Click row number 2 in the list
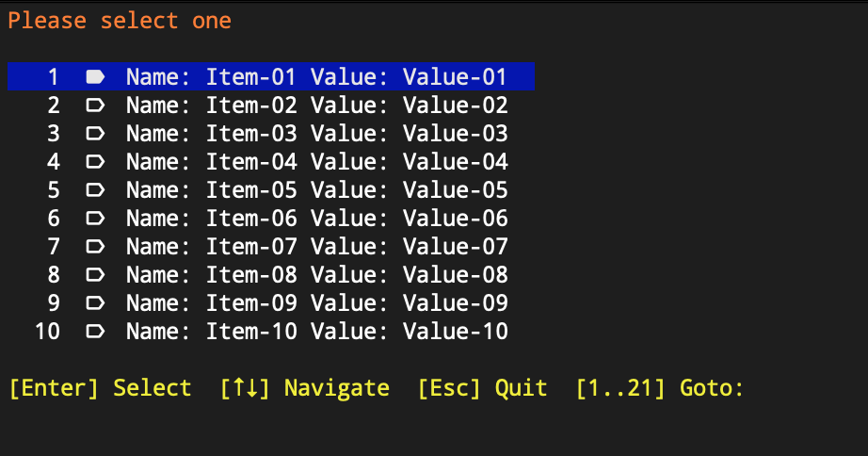 point(53,106)
